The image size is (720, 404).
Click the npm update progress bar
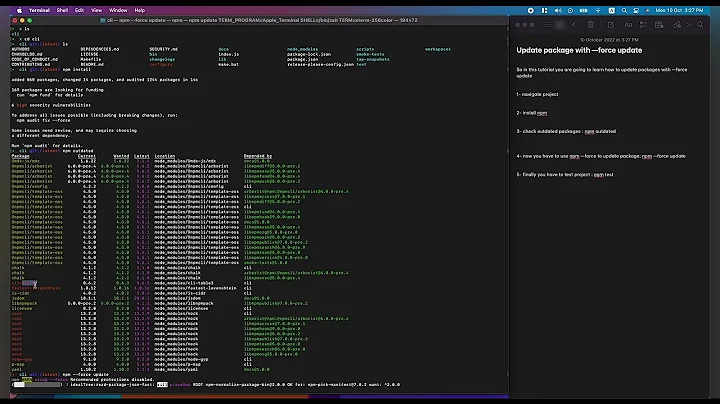(x=36, y=385)
